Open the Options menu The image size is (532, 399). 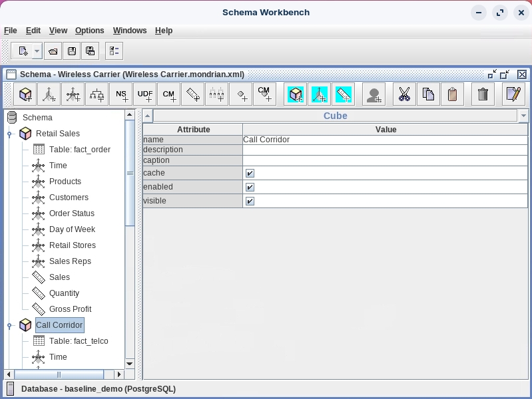click(89, 31)
